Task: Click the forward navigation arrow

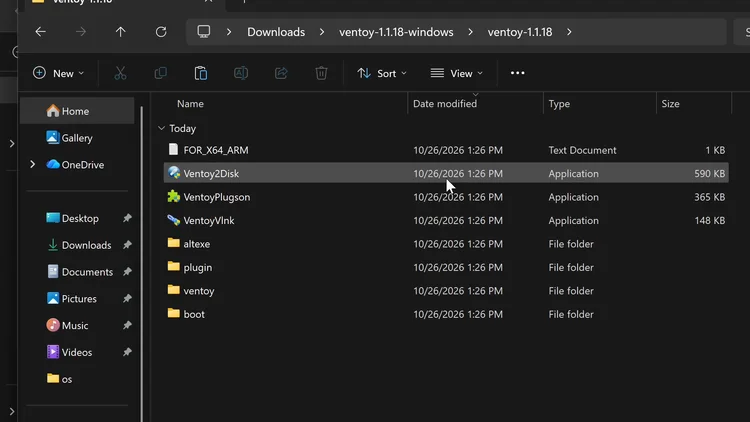Action: pos(81,32)
